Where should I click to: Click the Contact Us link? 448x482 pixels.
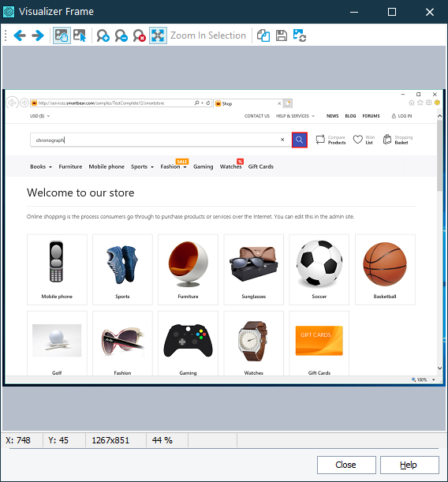[257, 116]
